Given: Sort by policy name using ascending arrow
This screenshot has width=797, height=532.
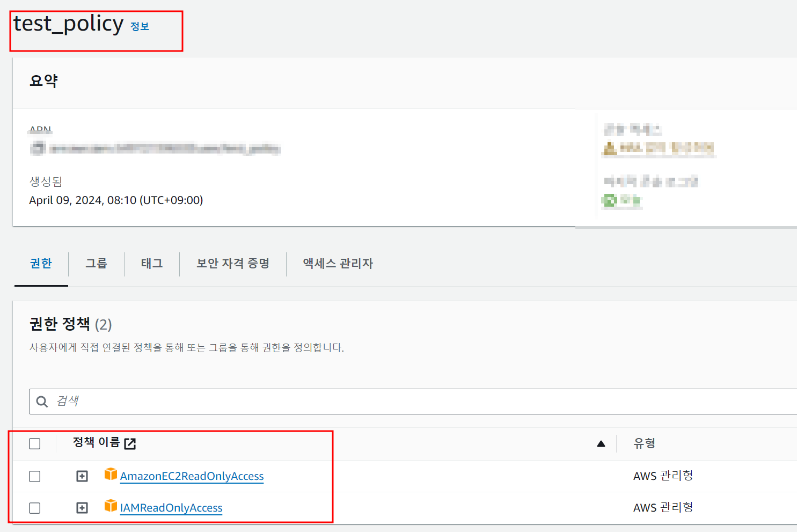Looking at the screenshot, I should click(601, 443).
